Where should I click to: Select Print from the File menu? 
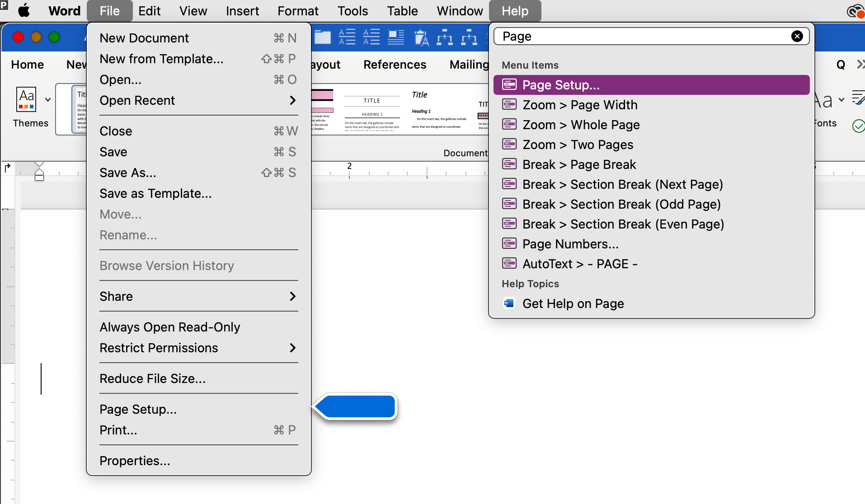pos(199,430)
